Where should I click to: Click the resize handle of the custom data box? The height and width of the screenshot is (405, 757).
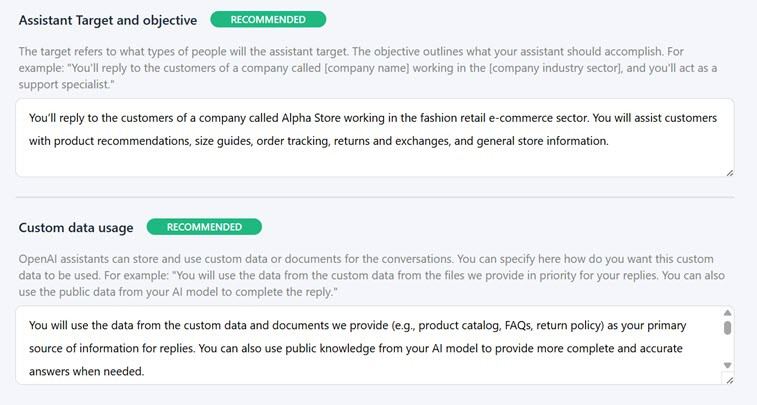click(729, 380)
